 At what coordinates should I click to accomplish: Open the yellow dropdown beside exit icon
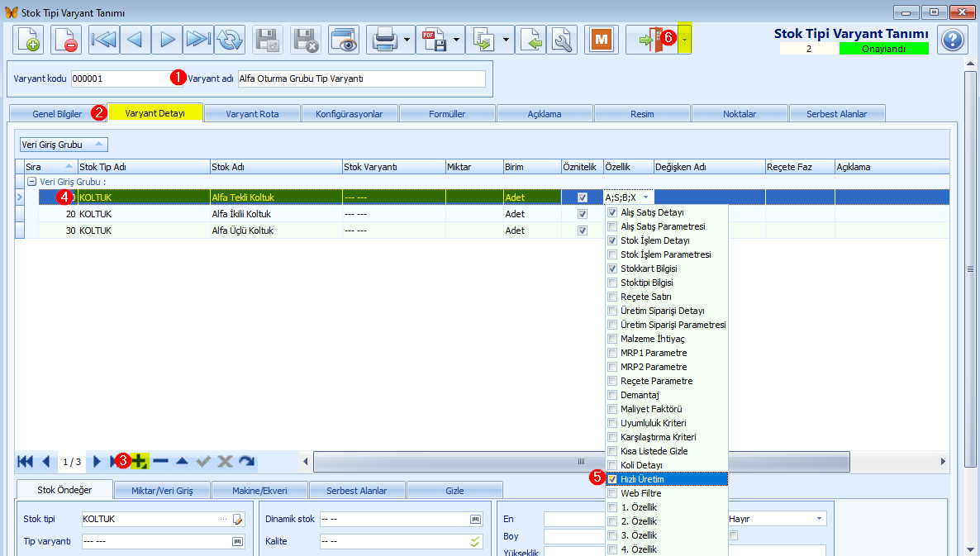[685, 40]
